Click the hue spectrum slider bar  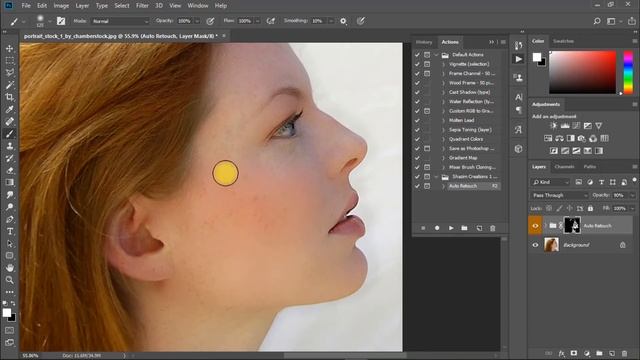point(628,72)
